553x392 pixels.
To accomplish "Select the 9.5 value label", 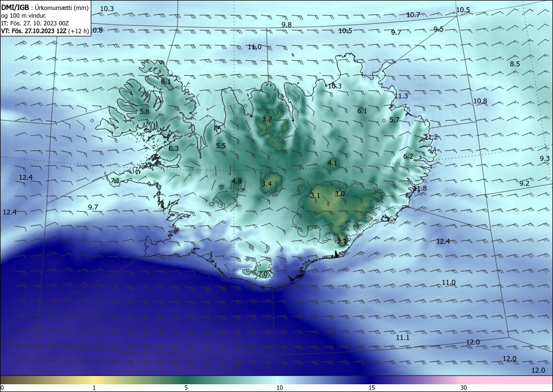I will pos(439,29).
